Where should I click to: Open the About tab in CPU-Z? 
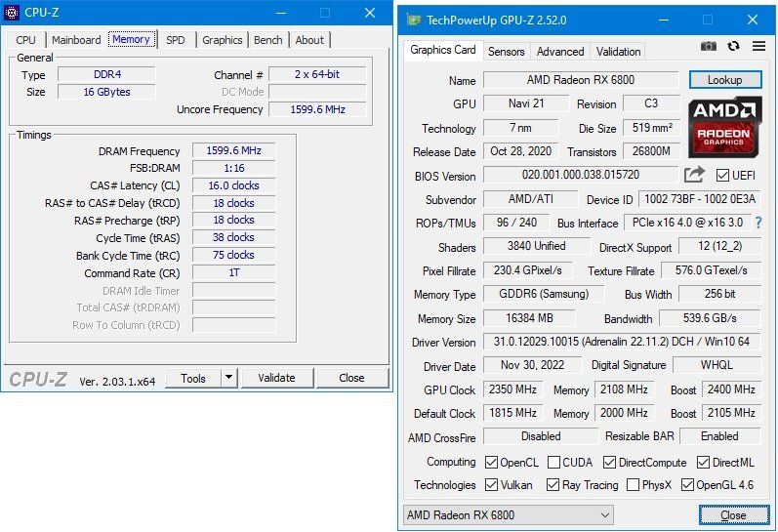point(309,40)
